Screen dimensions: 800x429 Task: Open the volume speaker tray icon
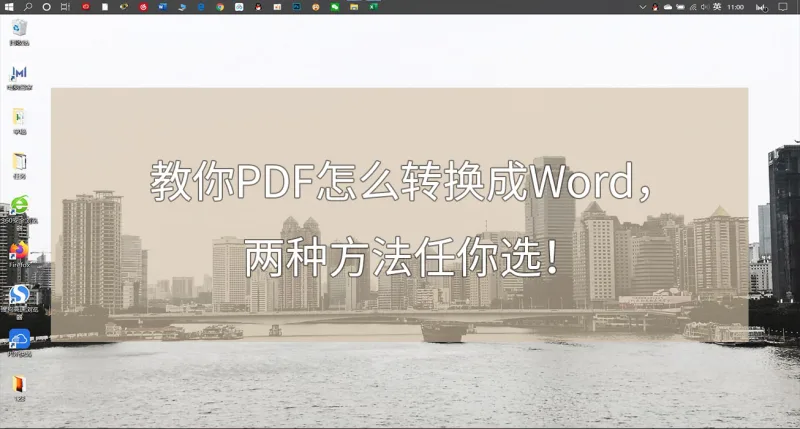click(705, 7)
